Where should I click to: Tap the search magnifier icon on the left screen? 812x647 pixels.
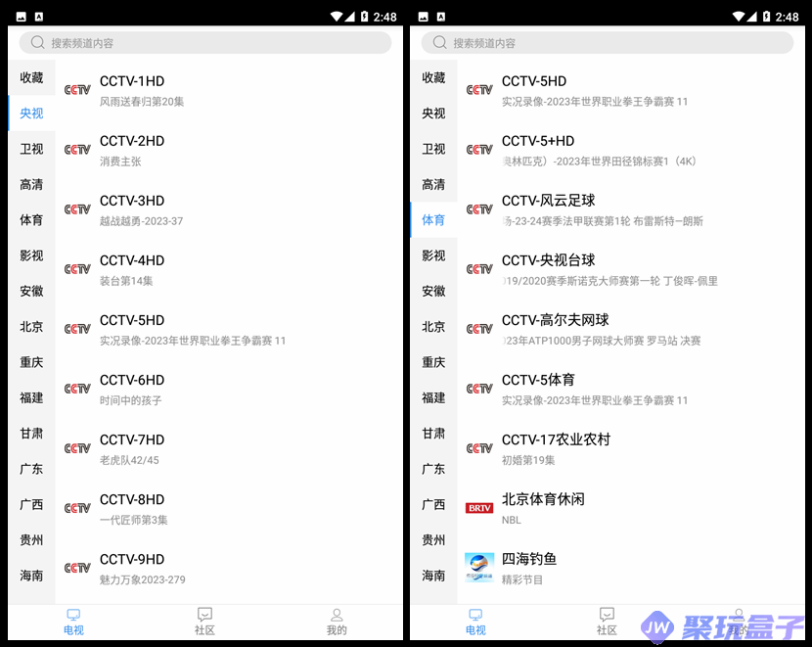tap(37, 42)
